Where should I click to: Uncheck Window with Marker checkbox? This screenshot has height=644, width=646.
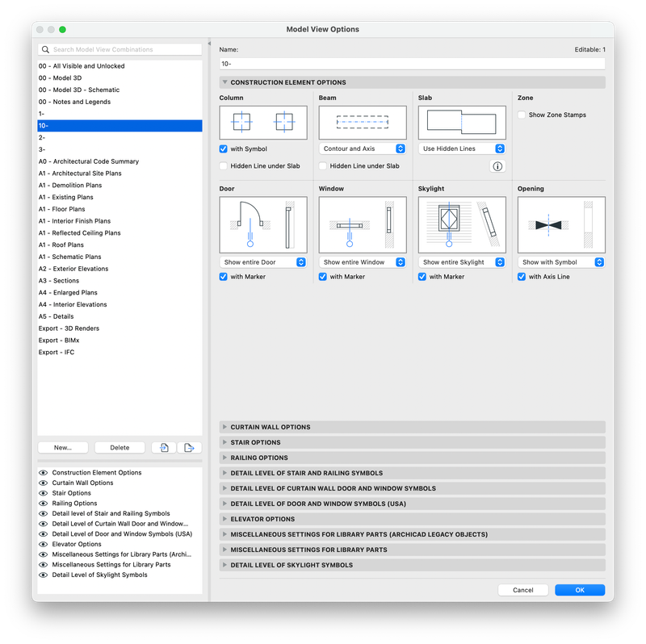[x=322, y=277]
